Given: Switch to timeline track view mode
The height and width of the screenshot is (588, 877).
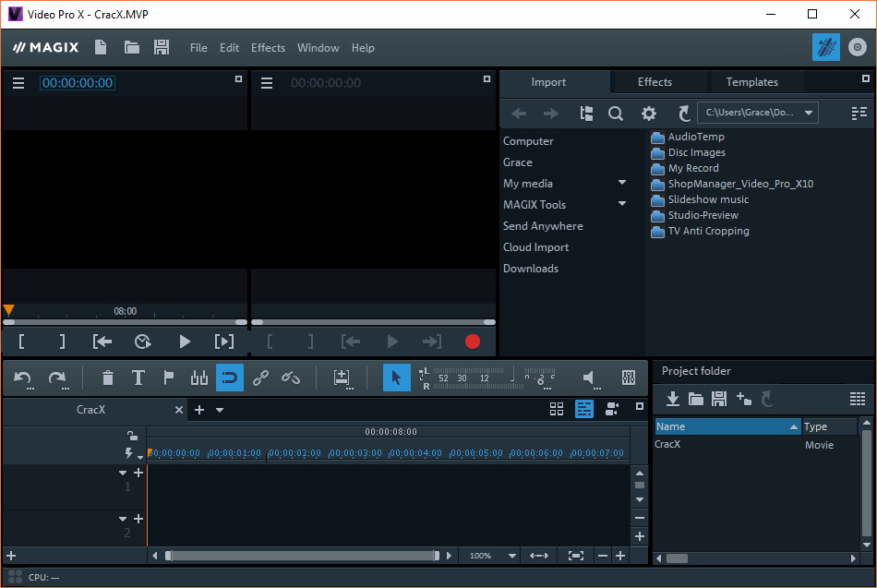Looking at the screenshot, I should (x=584, y=409).
